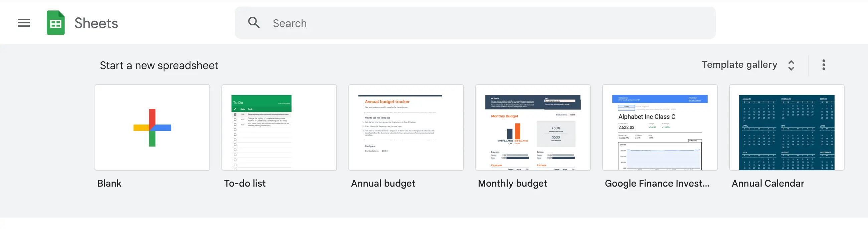
Task: Click a checkbox in the To-do list preview
Action: 235,125
